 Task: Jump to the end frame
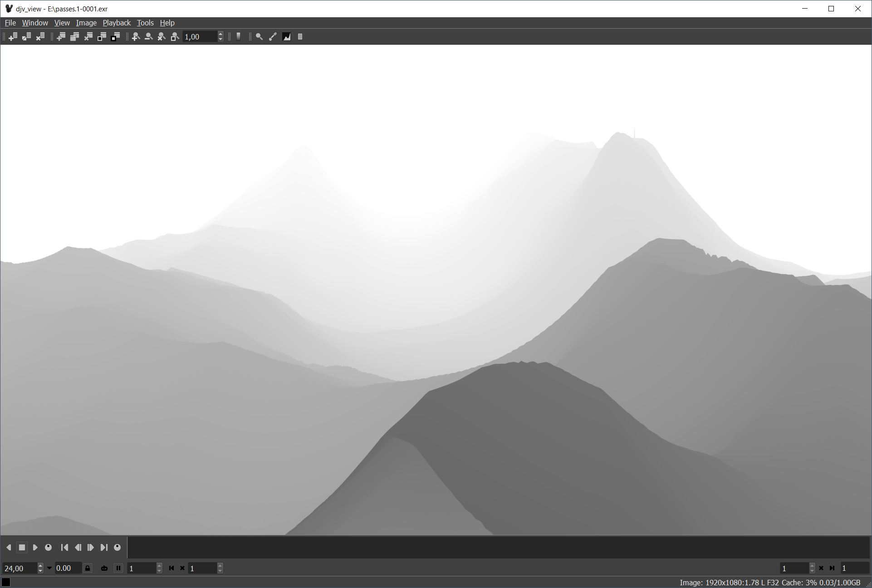[104, 548]
